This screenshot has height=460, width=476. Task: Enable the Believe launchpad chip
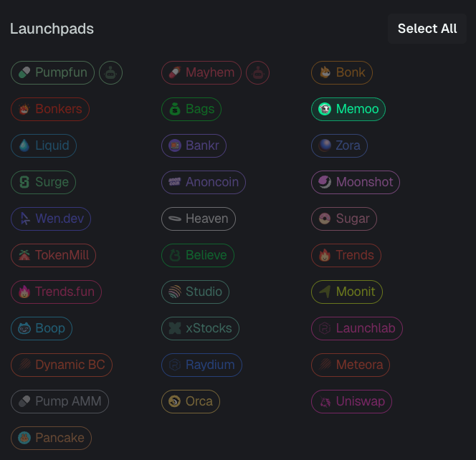coord(198,256)
